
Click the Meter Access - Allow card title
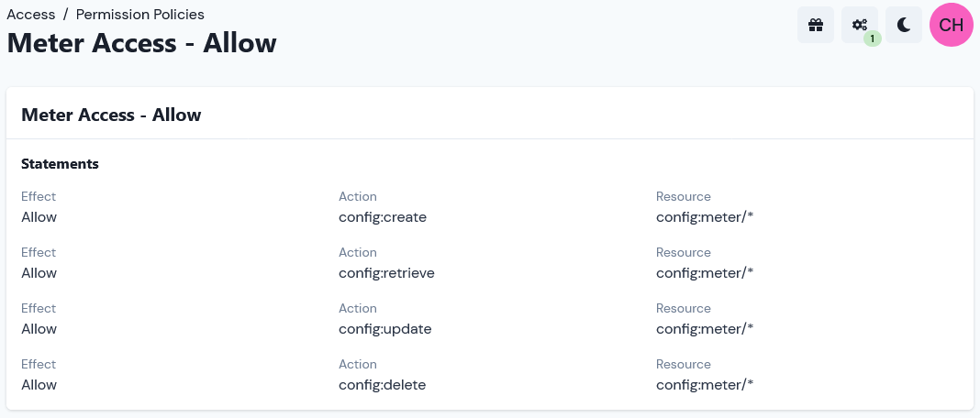point(111,115)
